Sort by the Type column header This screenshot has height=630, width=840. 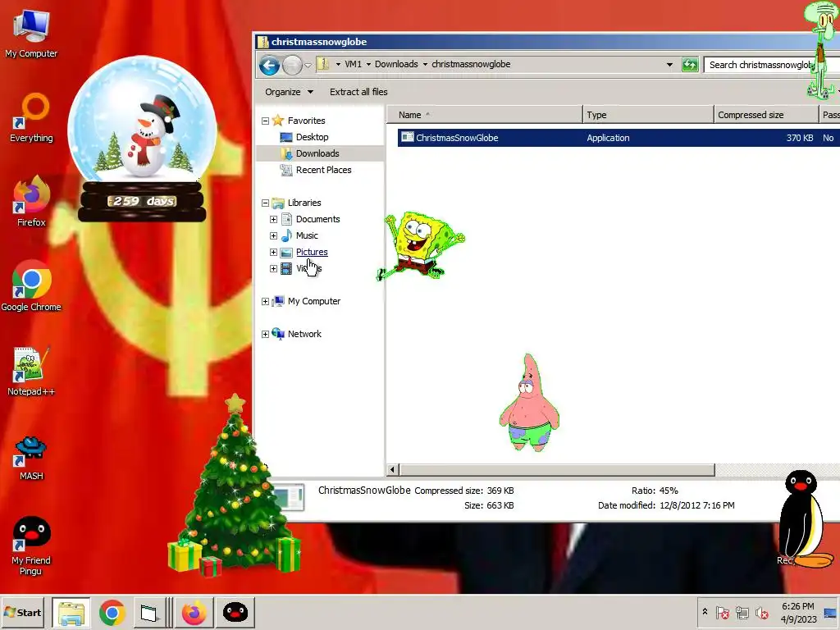coord(648,115)
